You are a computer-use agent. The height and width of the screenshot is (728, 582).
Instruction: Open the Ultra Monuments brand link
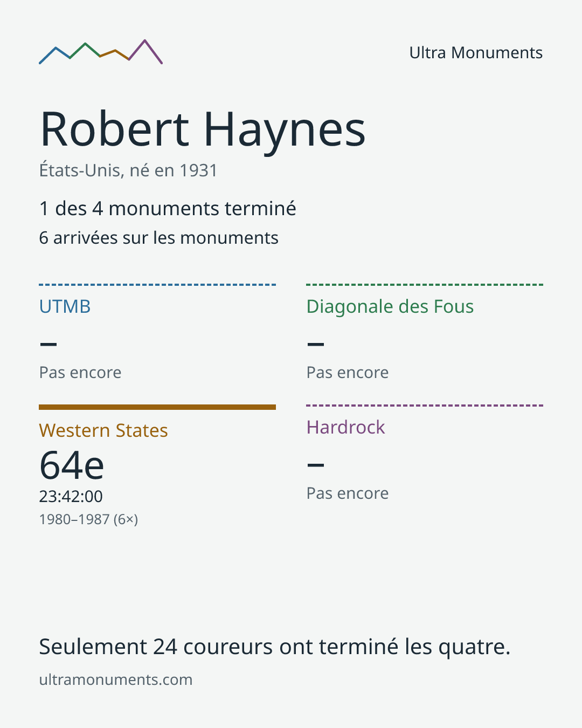coord(476,53)
